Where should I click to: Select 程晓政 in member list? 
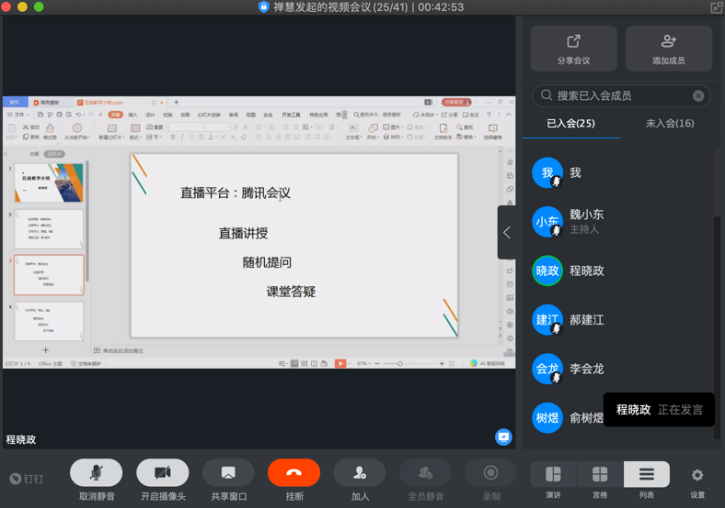pos(620,271)
